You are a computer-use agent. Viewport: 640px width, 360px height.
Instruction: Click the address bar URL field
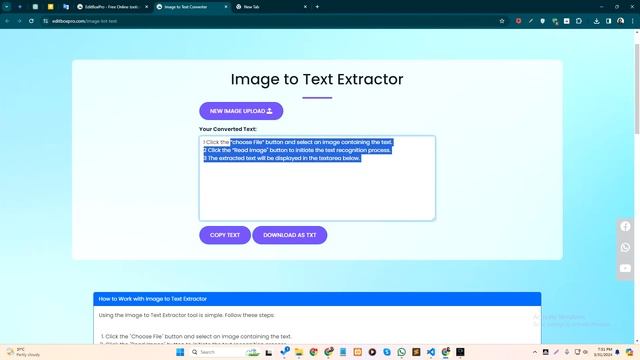point(269,21)
